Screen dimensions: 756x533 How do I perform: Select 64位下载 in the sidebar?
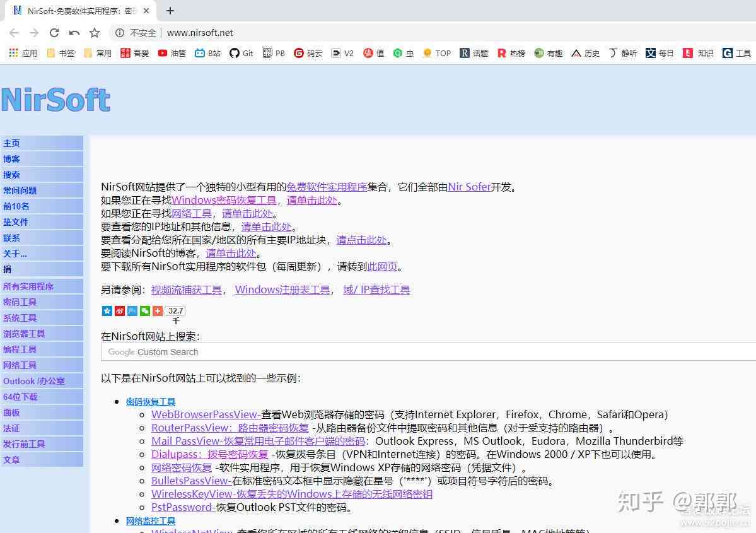42,397
